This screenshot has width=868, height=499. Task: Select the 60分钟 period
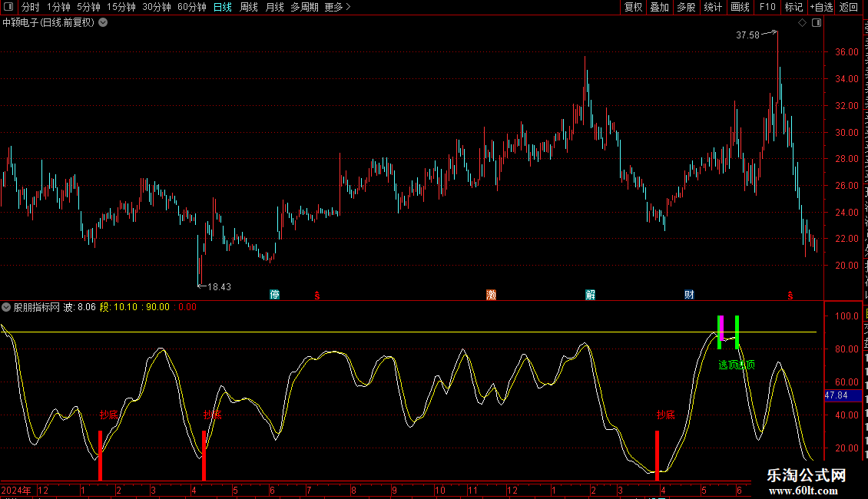point(192,7)
